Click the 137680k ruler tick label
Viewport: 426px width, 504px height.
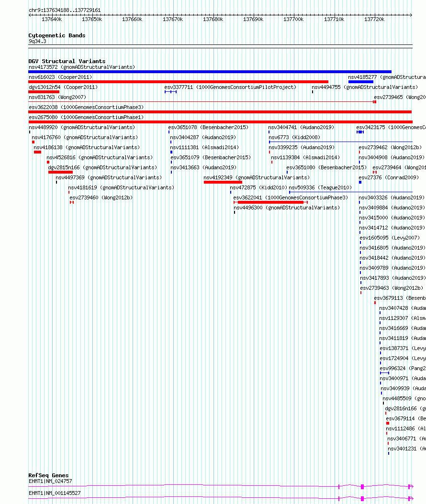pyautogui.click(x=213, y=19)
